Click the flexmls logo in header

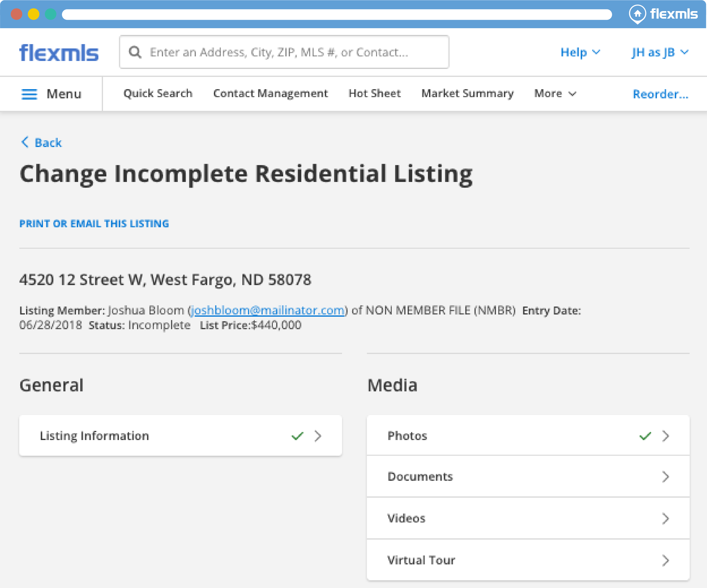[59, 53]
